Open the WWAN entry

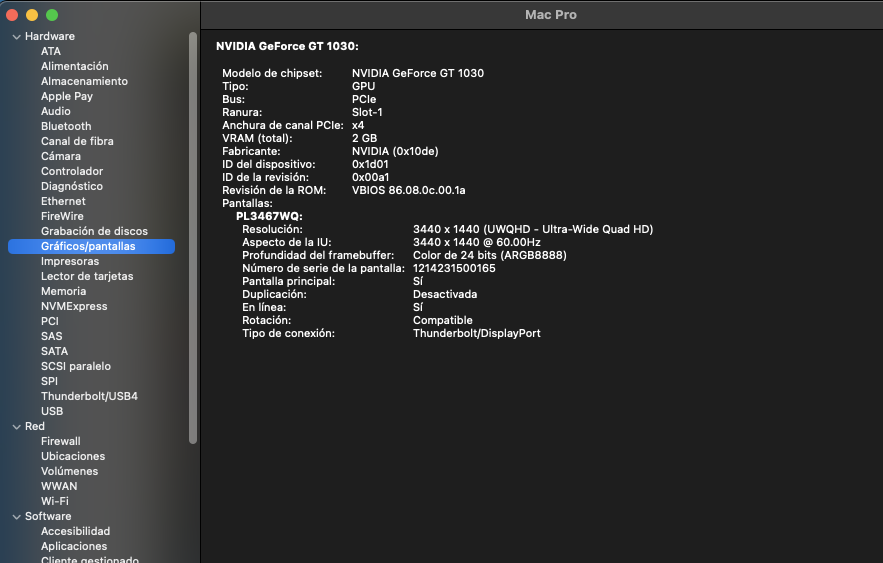[59, 486]
